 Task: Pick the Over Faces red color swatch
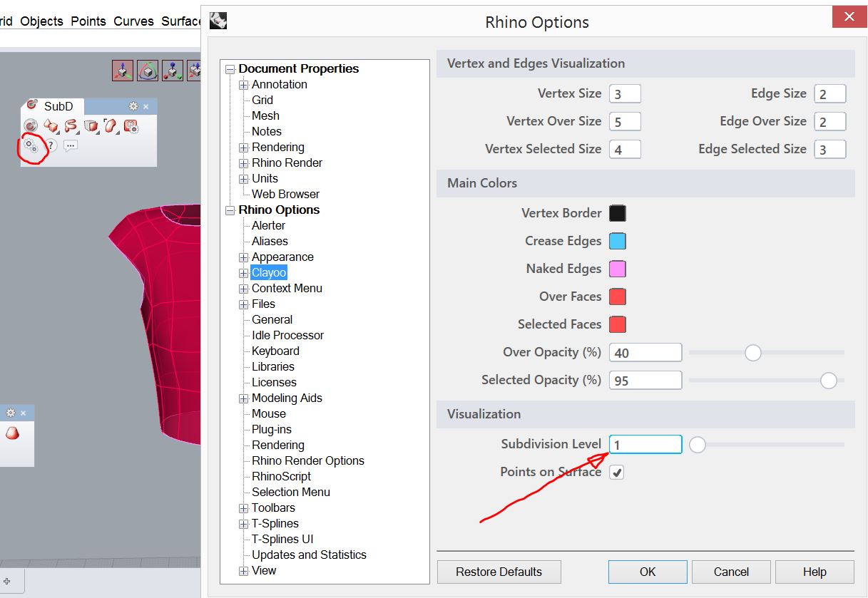618,297
